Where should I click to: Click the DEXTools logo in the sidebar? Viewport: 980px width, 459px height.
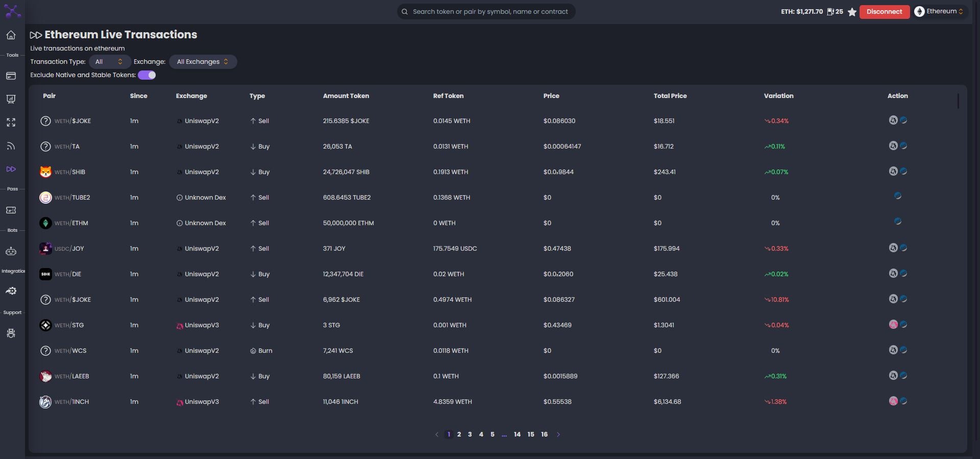tap(12, 11)
